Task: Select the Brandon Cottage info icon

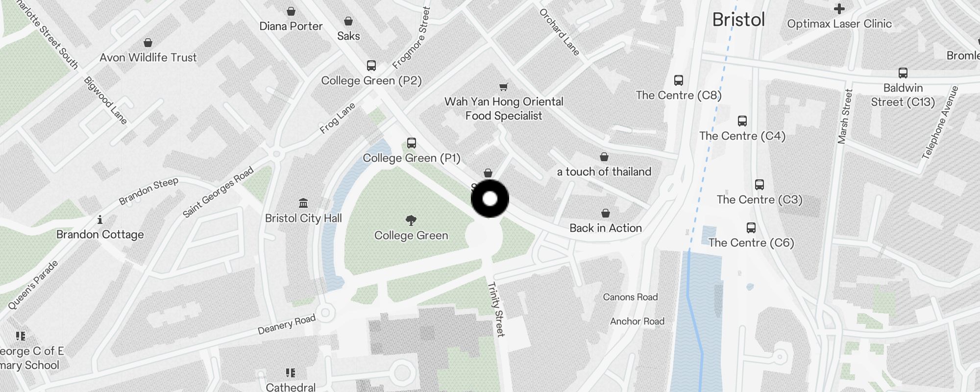Action: (100, 220)
